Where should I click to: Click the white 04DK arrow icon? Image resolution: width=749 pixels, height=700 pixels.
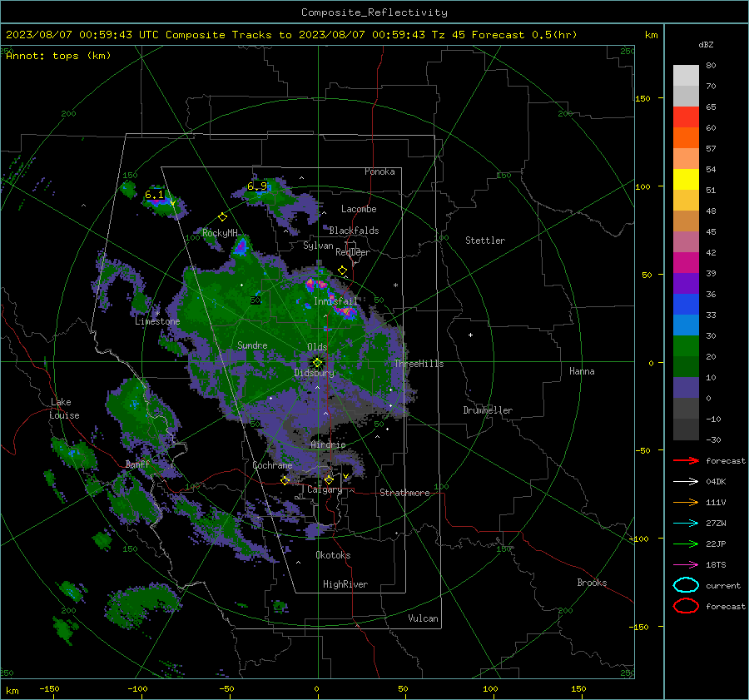click(x=686, y=481)
